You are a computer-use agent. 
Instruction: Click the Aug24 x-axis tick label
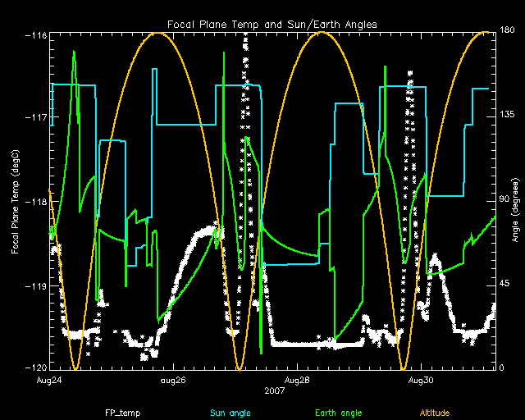[49, 381]
